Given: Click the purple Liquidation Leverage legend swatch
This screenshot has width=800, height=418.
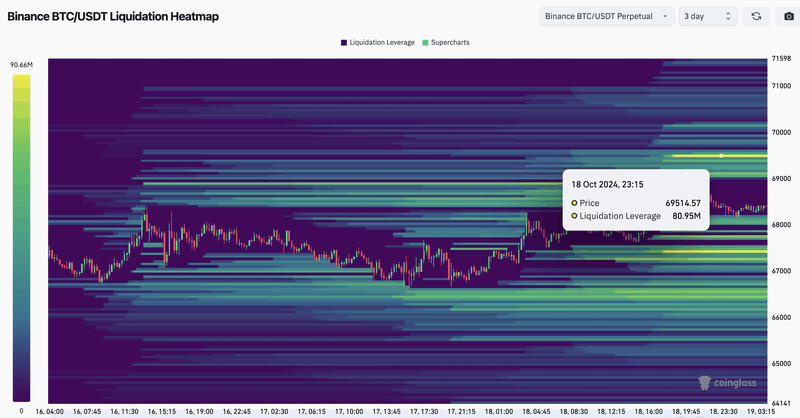Looking at the screenshot, I should pyautogui.click(x=344, y=42).
